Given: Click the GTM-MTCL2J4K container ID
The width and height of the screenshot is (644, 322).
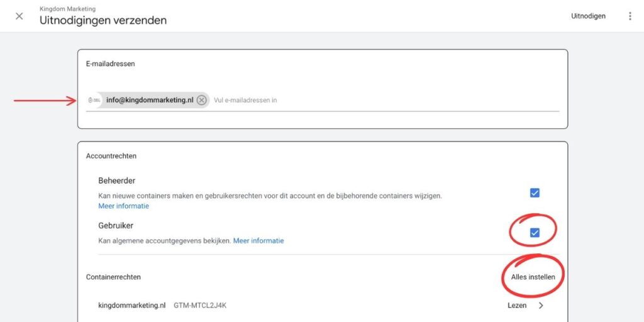Looking at the screenshot, I should click(199, 306).
